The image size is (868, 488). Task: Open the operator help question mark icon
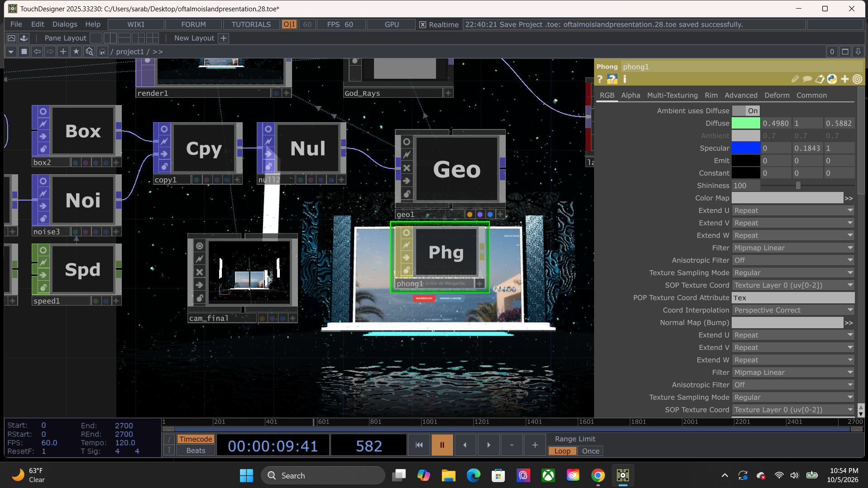(600, 79)
